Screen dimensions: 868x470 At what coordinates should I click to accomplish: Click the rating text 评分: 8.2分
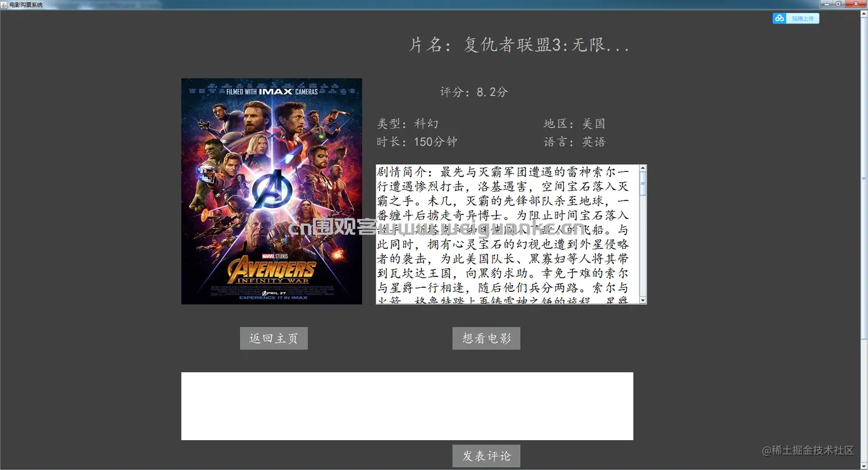[474, 92]
